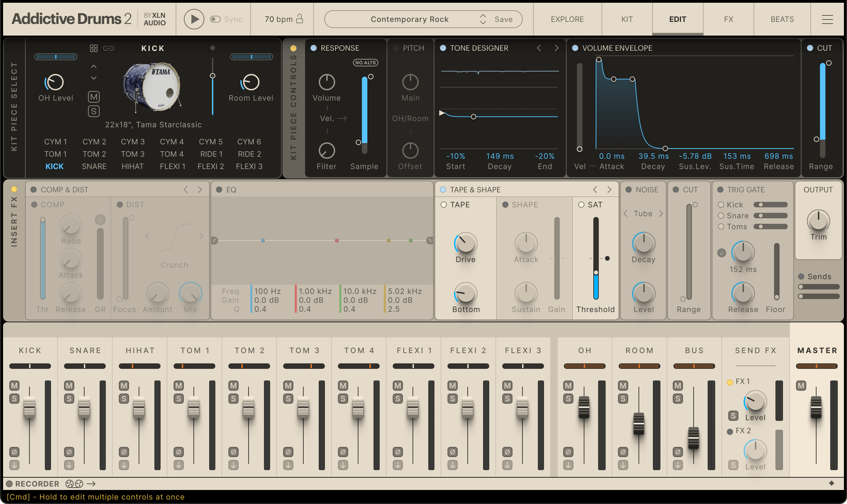The height and width of the screenshot is (504, 847).
Task: Click the up chevron beside the kick image
Action: pyautogui.click(x=94, y=66)
